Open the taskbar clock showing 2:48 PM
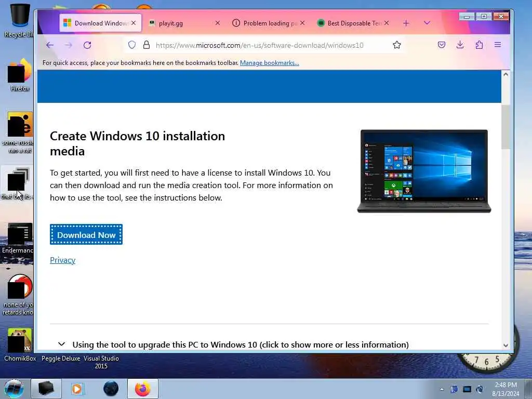Screen dimensions: 532x399 click(x=506, y=389)
